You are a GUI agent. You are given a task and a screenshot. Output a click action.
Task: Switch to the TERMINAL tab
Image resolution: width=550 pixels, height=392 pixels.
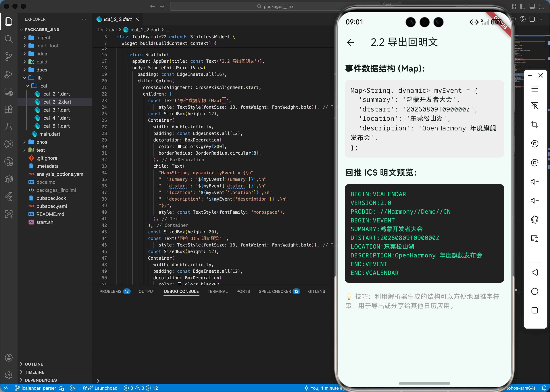coord(217,291)
